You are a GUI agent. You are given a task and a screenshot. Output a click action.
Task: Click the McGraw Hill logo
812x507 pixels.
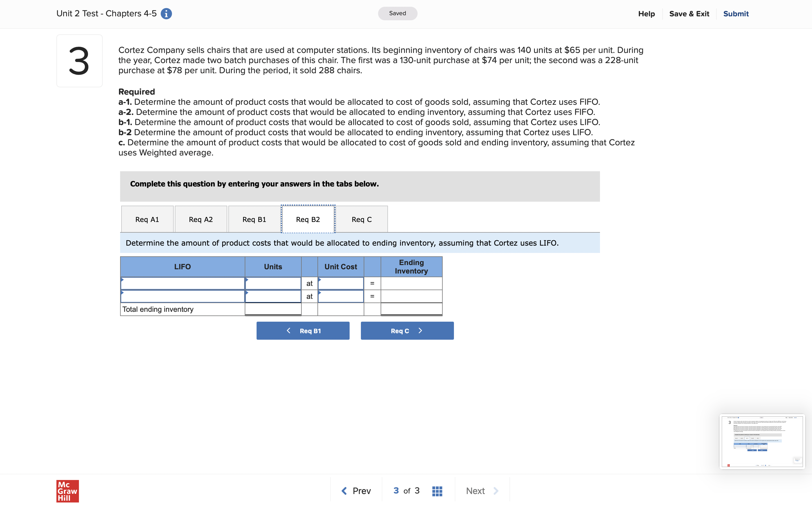(67, 491)
